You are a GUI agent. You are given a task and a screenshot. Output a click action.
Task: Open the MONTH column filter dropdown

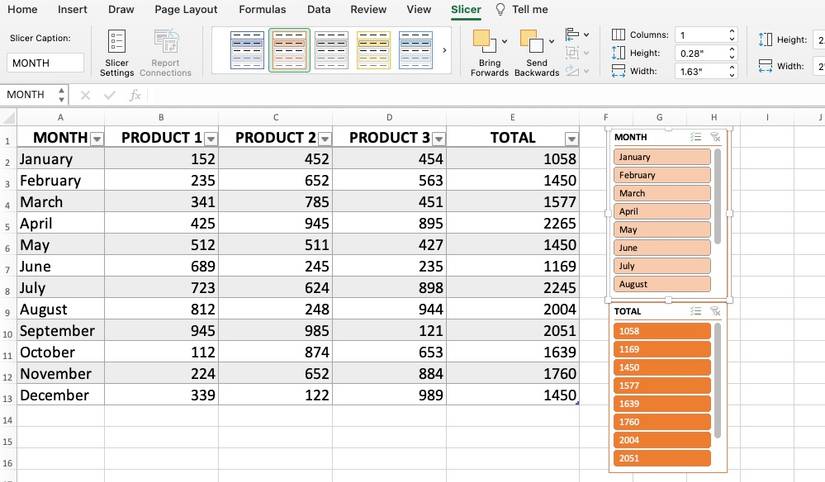pos(97,139)
